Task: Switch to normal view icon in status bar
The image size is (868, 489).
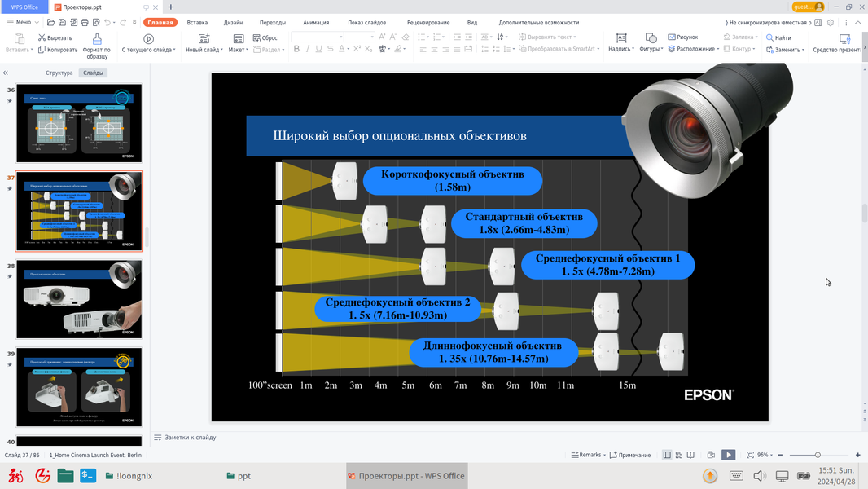Action: [667, 455]
